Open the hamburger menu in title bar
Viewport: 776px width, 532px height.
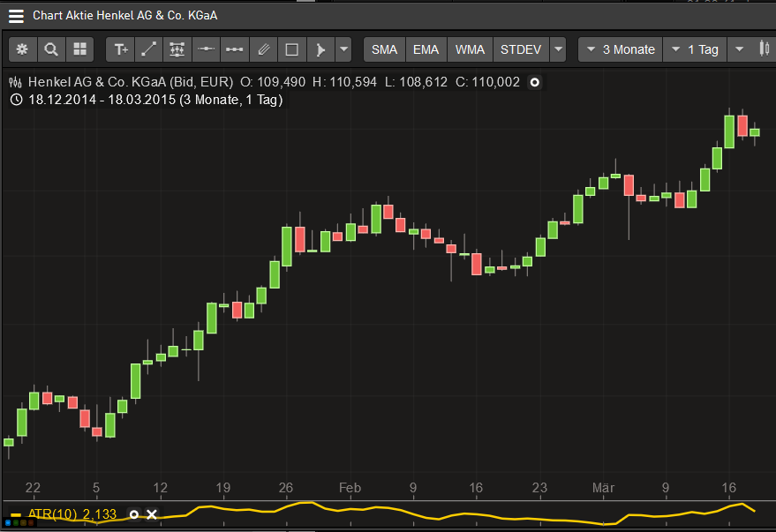(x=16, y=15)
